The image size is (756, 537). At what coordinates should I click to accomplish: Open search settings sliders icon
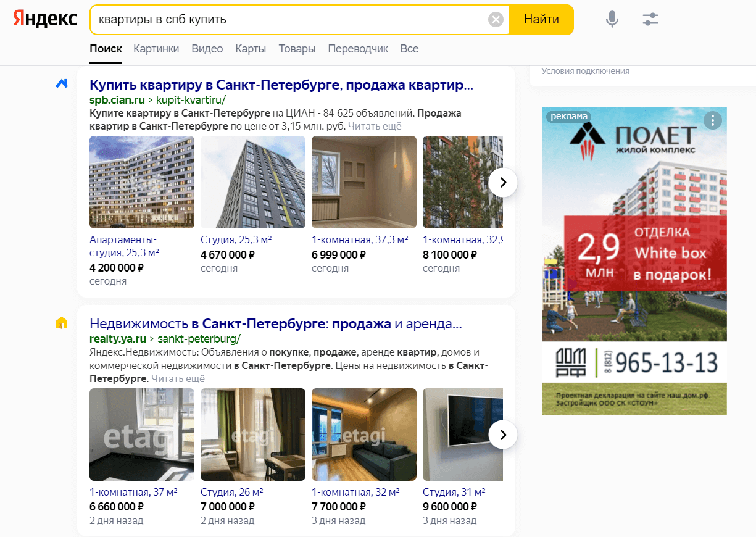[x=650, y=20]
